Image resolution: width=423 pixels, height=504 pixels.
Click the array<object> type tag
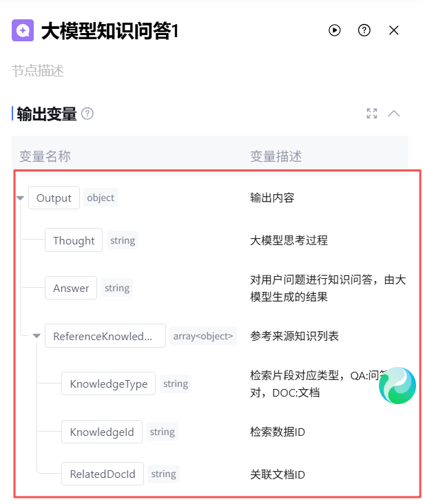tap(203, 336)
